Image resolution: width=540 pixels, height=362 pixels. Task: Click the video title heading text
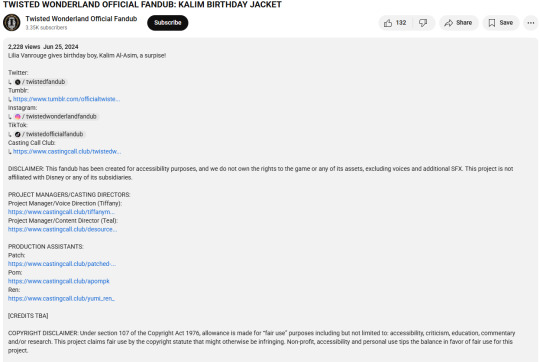click(x=142, y=4)
